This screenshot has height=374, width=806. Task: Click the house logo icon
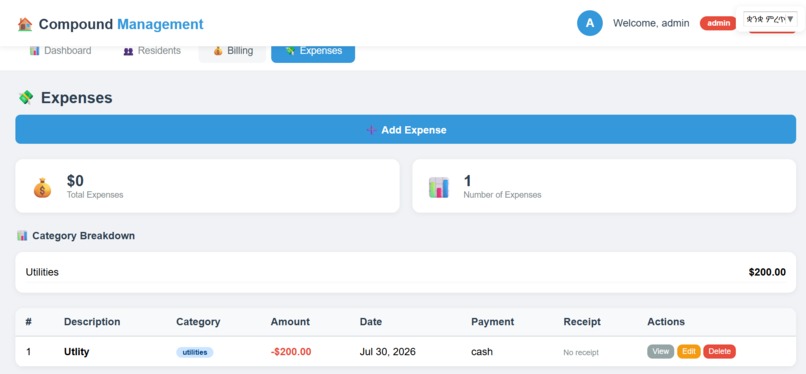(x=25, y=24)
